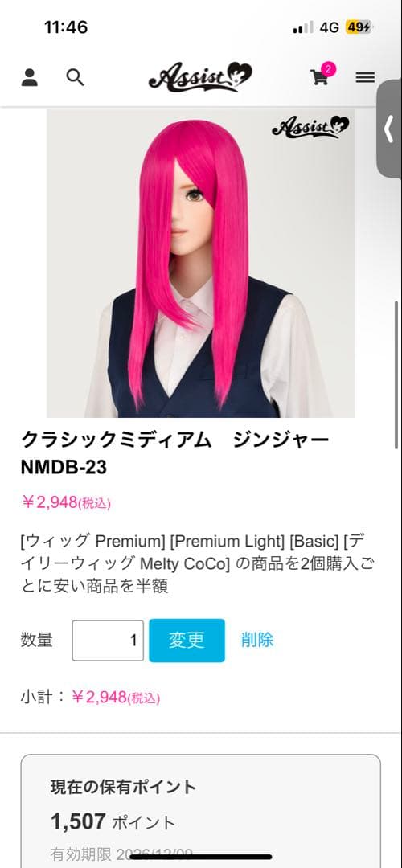Tap the battery indicator in status bar
The width and height of the screenshot is (402, 868).
(x=359, y=27)
